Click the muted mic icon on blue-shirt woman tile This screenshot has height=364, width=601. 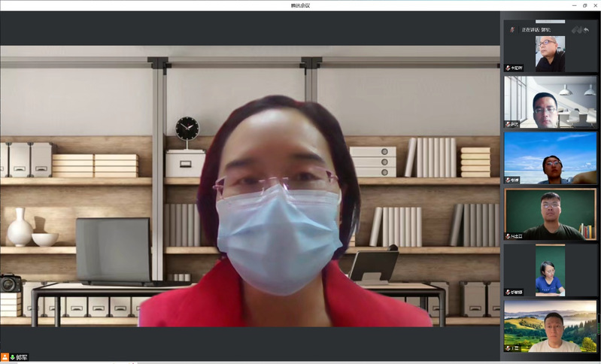508,293
